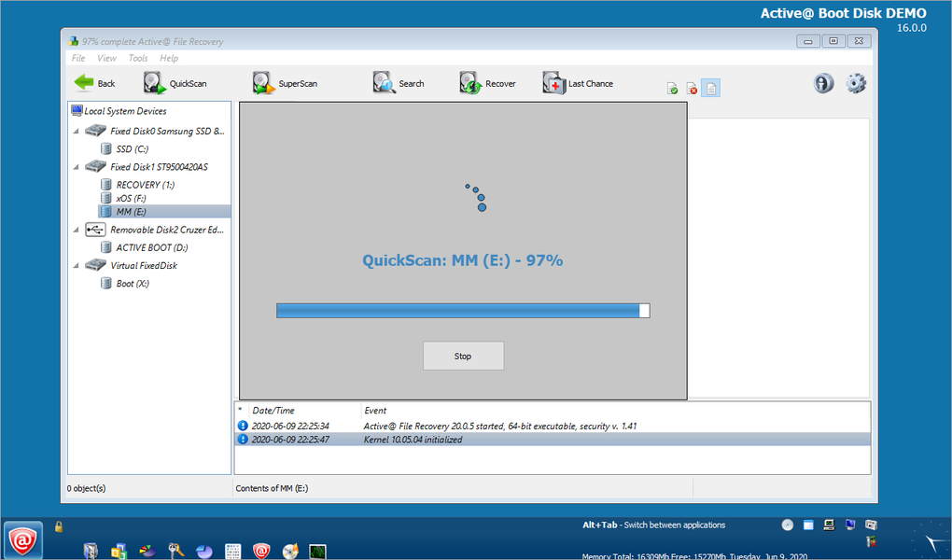Click the padlock icon near start button
The image size is (952, 560).
(x=59, y=526)
